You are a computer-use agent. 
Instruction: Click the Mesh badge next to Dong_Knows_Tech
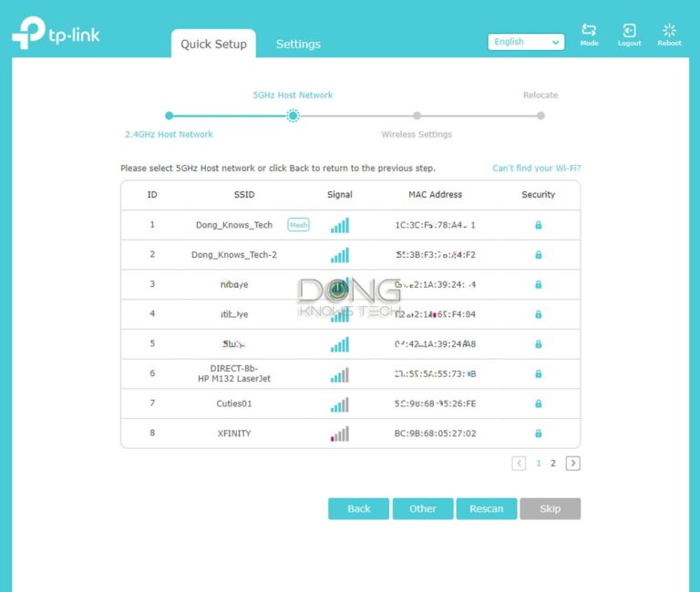click(298, 225)
